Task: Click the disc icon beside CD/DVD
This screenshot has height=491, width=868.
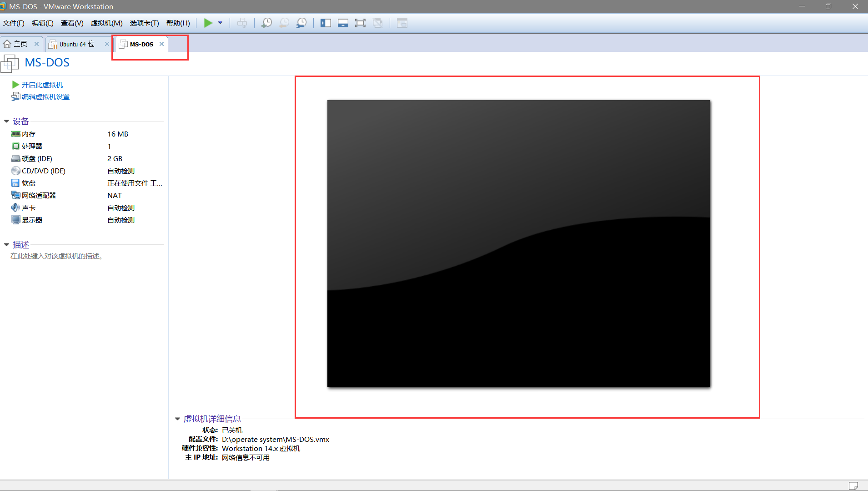Action: (16, 171)
